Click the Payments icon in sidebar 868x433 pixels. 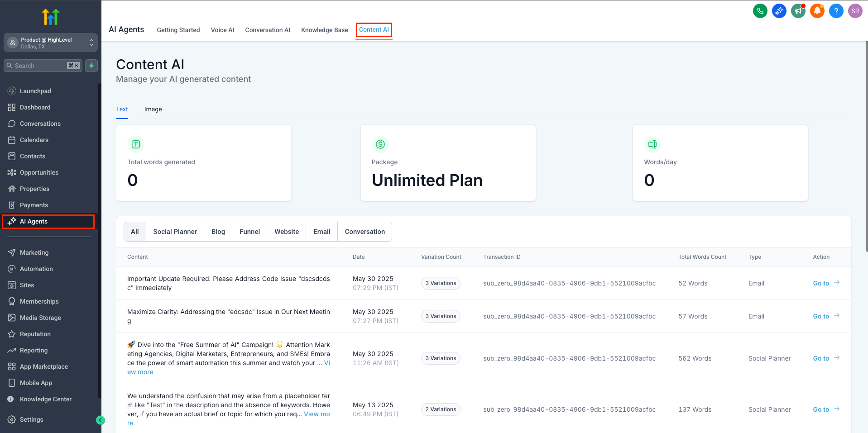point(12,205)
